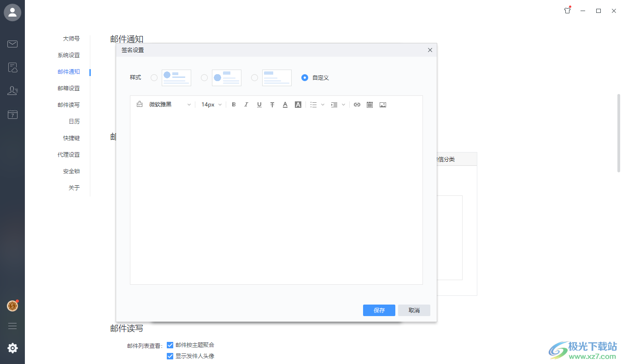Screen dimensions: 622x364
Task: Insert date using the calendar icon
Action: tap(370, 105)
